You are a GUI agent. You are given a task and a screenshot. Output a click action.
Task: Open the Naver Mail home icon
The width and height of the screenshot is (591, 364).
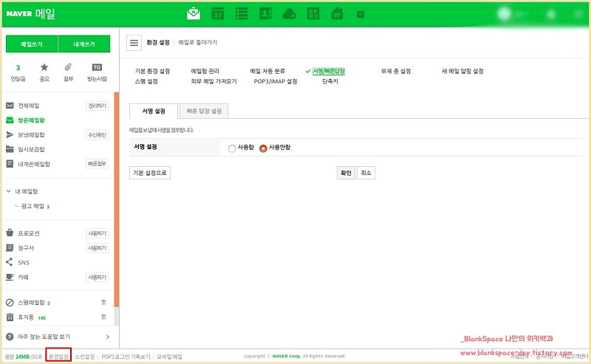pos(194,13)
